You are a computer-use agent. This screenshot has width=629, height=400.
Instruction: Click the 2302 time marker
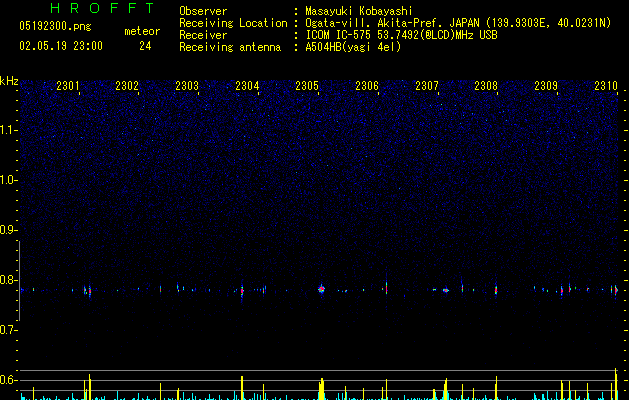coord(127,86)
